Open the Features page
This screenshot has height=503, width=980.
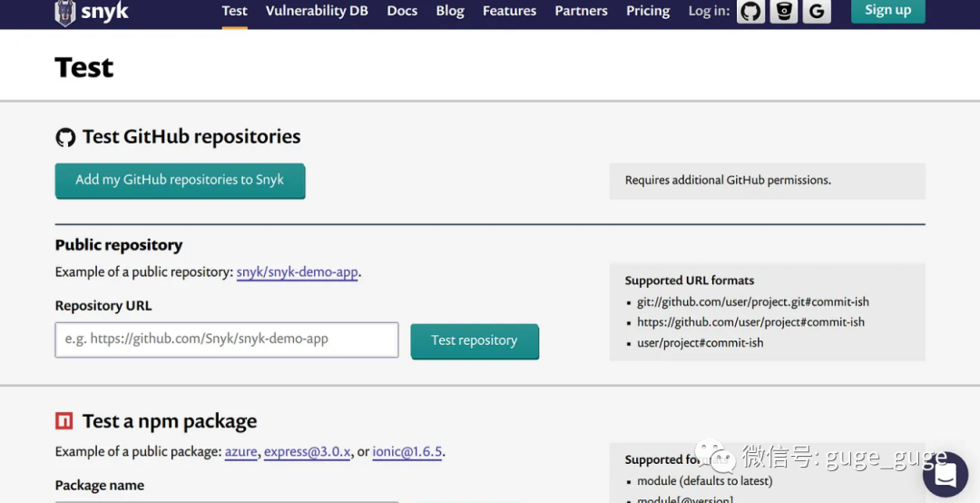tap(509, 11)
